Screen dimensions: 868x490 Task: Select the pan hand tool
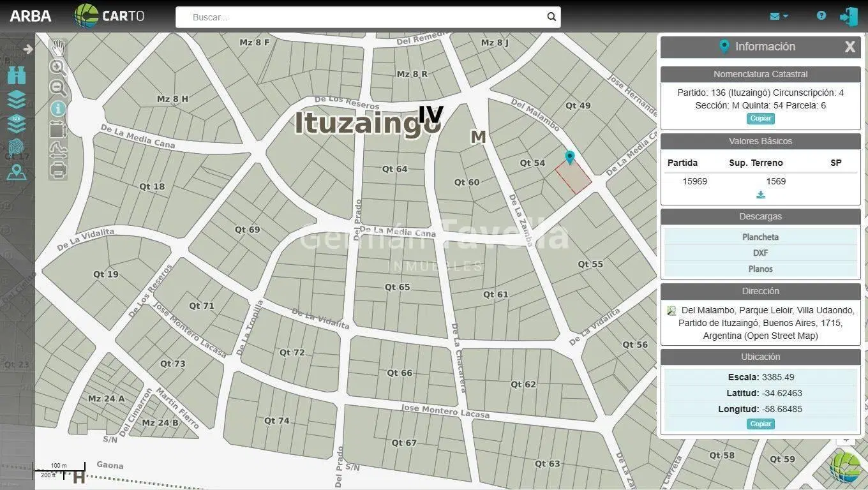[58, 47]
